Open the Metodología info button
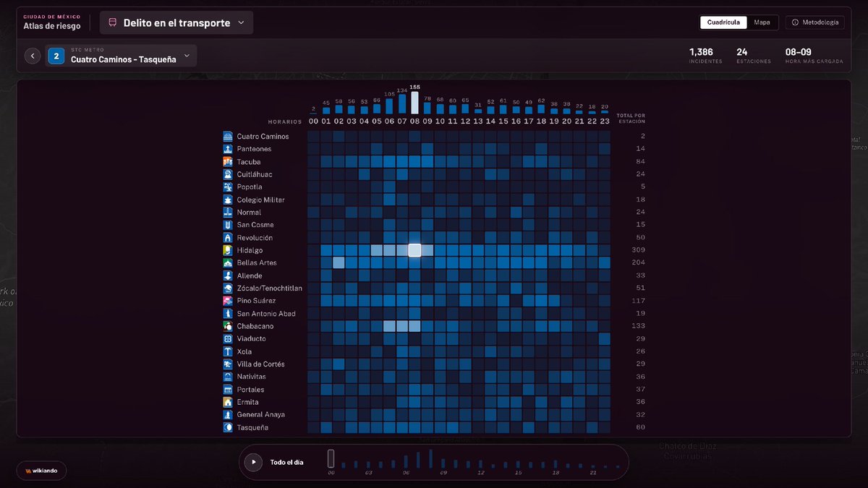Screen dimensions: 868x488 click(814, 22)
